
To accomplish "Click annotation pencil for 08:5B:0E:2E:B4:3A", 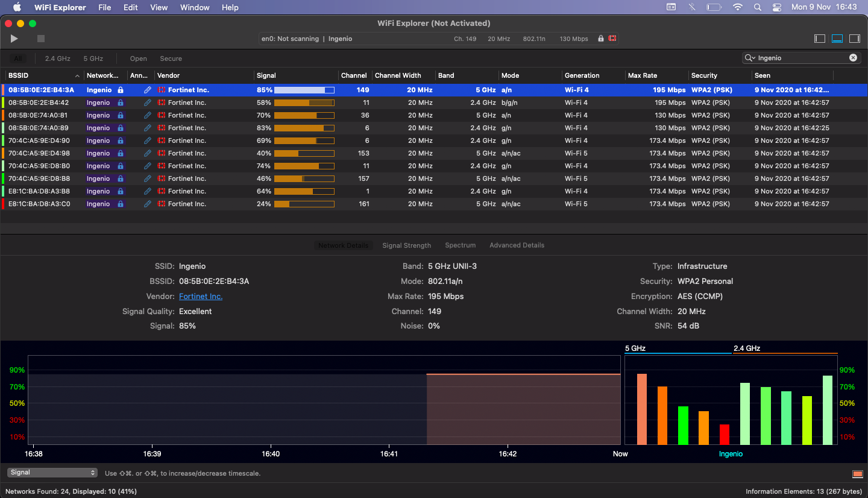I will (x=148, y=90).
